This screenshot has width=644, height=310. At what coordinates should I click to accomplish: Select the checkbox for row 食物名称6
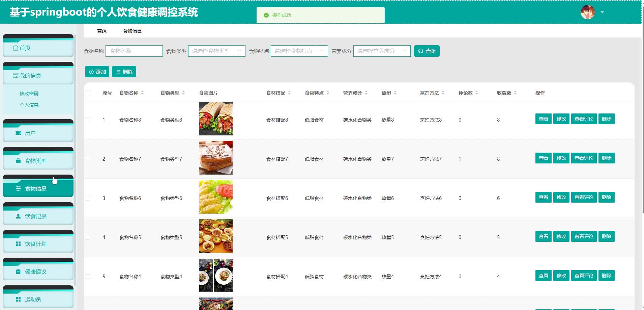pos(88,198)
